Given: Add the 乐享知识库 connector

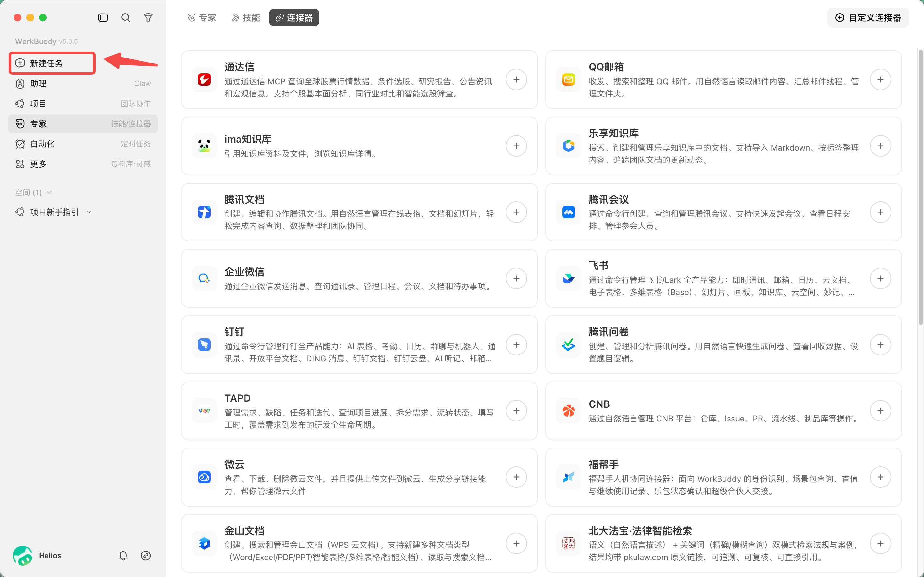Looking at the screenshot, I should [x=880, y=146].
